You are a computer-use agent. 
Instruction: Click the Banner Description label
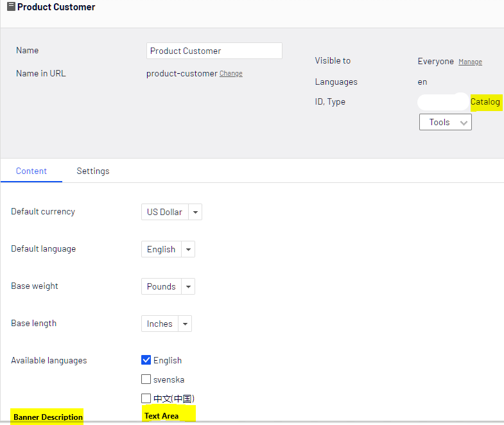(x=48, y=417)
